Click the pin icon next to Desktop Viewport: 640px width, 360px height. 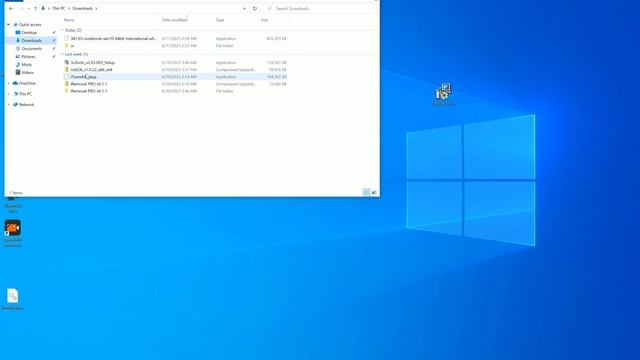point(54,33)
